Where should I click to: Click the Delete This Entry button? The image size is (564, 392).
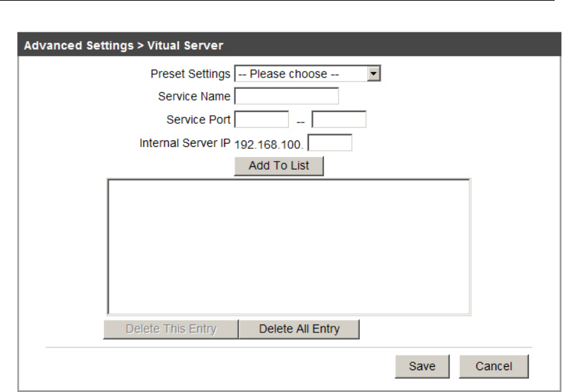(x=171, y=329)
